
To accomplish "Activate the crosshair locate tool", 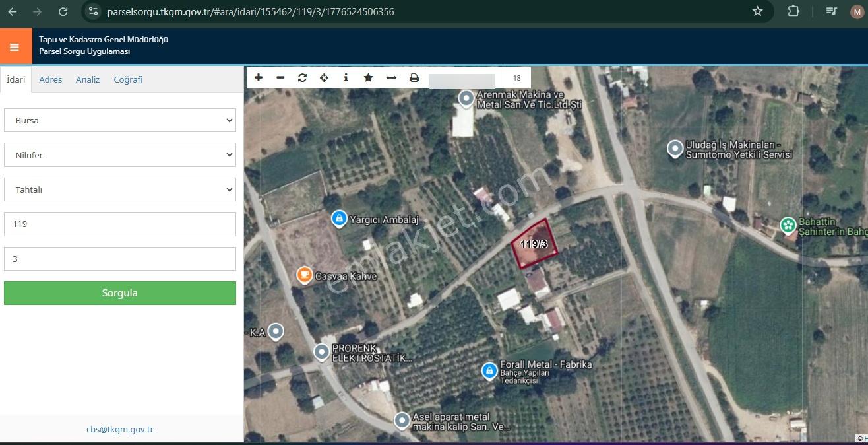I will pos(325,78).
